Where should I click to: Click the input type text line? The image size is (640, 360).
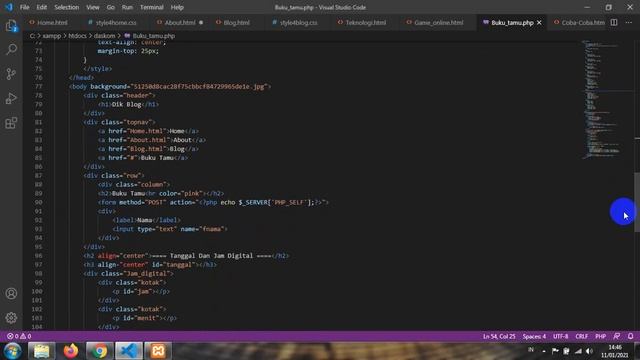pyautogui.click(x=170, y=229)
